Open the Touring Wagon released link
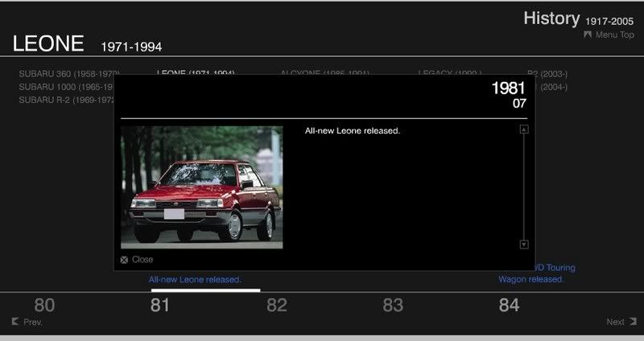This screenshot has width=644, height=341. pos(535,273)
